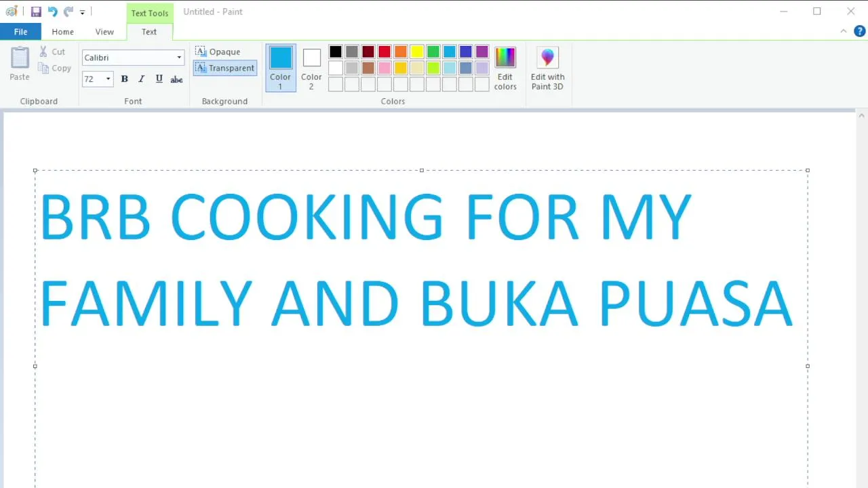Click the Paint app icon in title bar

pos(12,12)
